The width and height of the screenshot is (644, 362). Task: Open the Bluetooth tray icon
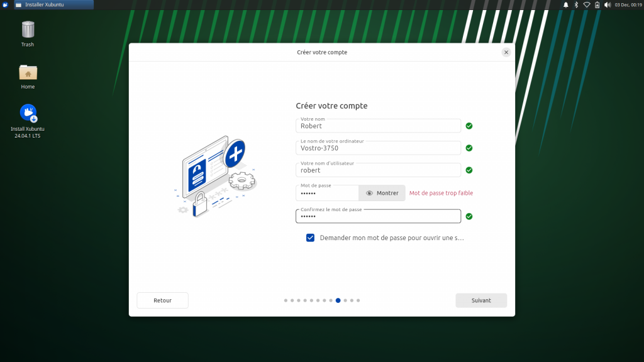pyautogui.click(x=576, y=4)
